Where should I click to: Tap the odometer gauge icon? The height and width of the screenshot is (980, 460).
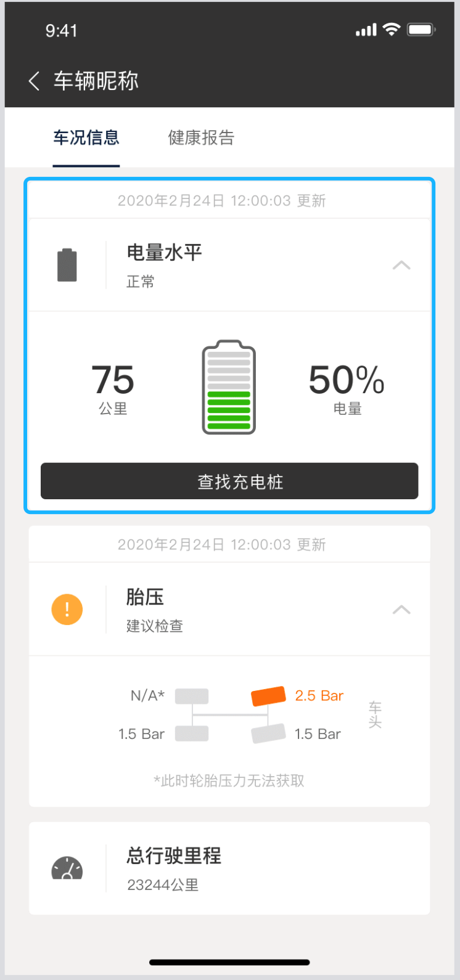pos(67,868)
